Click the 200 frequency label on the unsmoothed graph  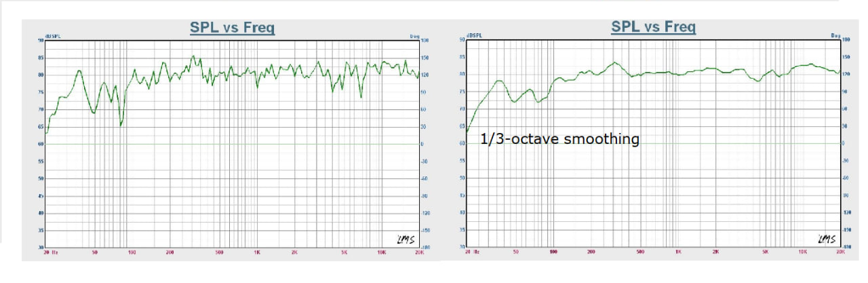coord(170,252)
